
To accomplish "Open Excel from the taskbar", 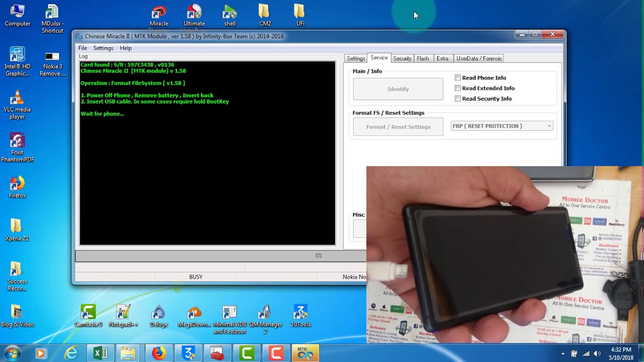I will pos(101,353).
